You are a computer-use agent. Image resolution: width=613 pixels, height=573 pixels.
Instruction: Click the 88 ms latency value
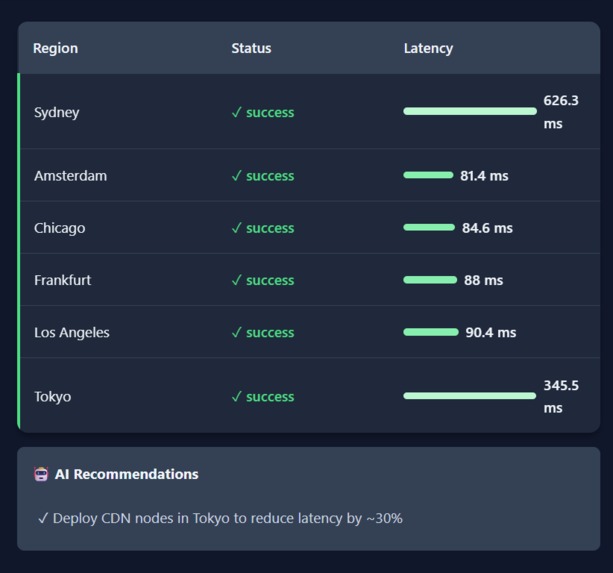[484, 280]
